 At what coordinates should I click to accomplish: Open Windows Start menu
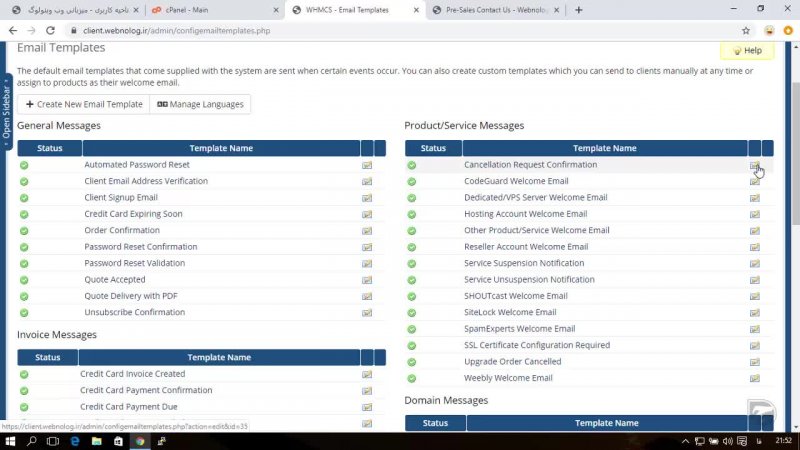(10, 441)
